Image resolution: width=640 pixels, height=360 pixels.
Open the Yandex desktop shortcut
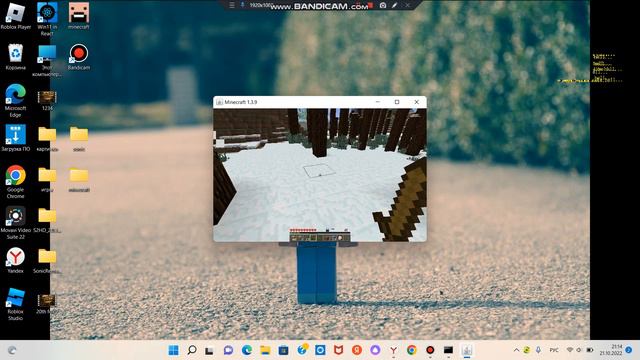[16, 260]
